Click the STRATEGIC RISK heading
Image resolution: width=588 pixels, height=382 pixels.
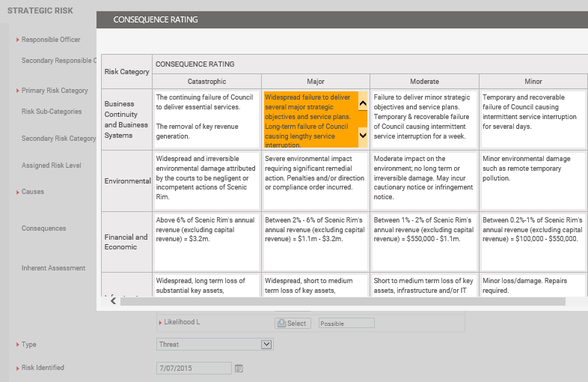pos(40,10)
